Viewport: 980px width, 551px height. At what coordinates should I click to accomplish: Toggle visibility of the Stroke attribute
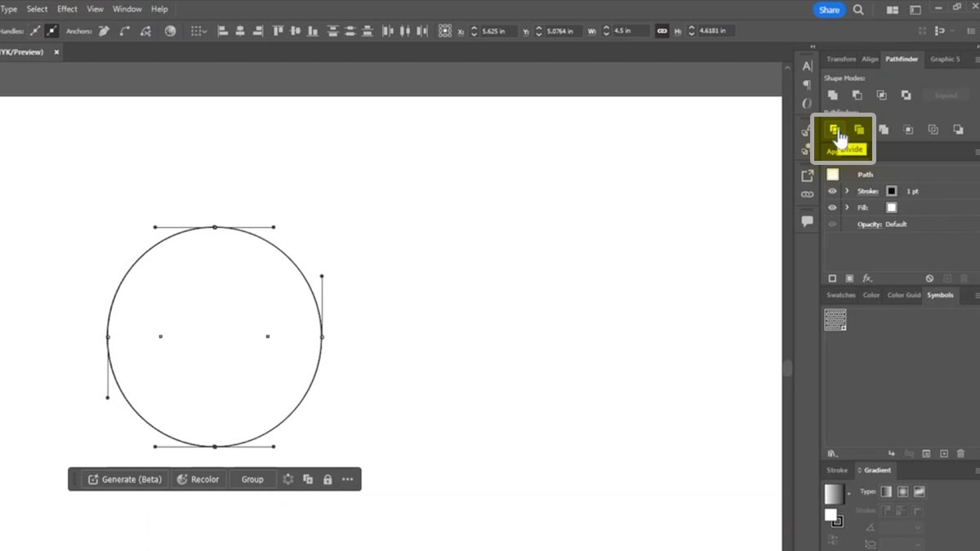(832, 191)
